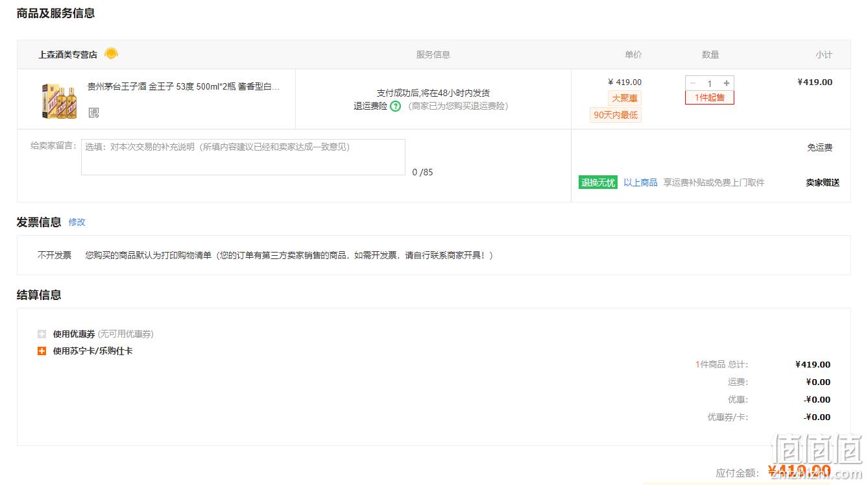Expand 使用苏宁卡/乐购仕卡 with orange plus

[42, 351]
